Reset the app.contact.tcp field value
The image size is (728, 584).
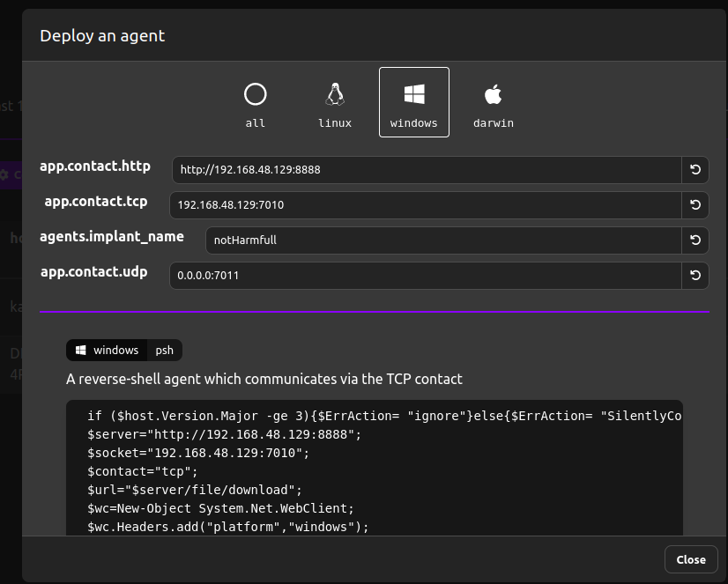click(695, 205)
